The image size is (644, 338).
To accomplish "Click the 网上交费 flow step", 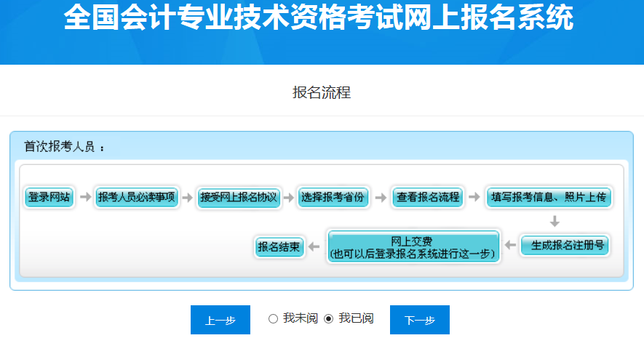I will tap(413, 246).
